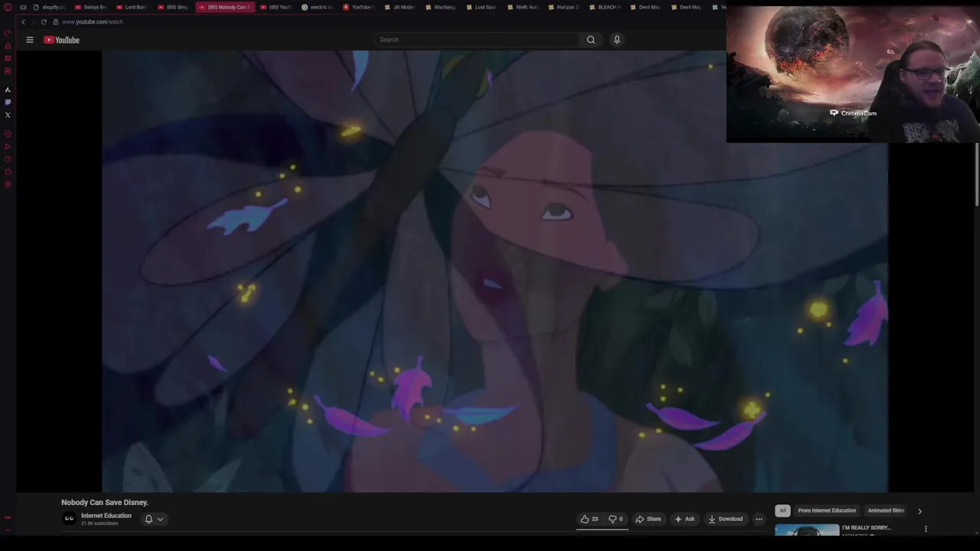Reload the page with the refresh icon

pos(44,21)
